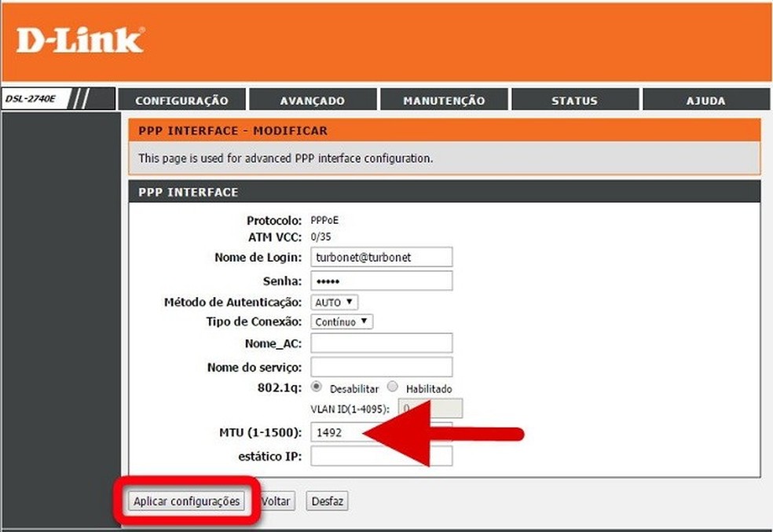The width and height of the screenshot is (773, 532).
Task: Focus the Nome do serviço field
Action: [381, 367]
